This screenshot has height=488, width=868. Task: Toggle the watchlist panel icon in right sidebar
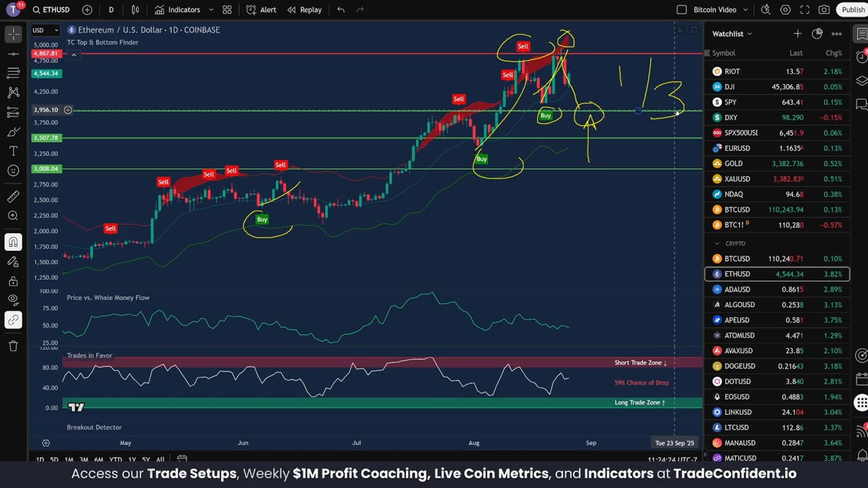click(x=861, y=33)
